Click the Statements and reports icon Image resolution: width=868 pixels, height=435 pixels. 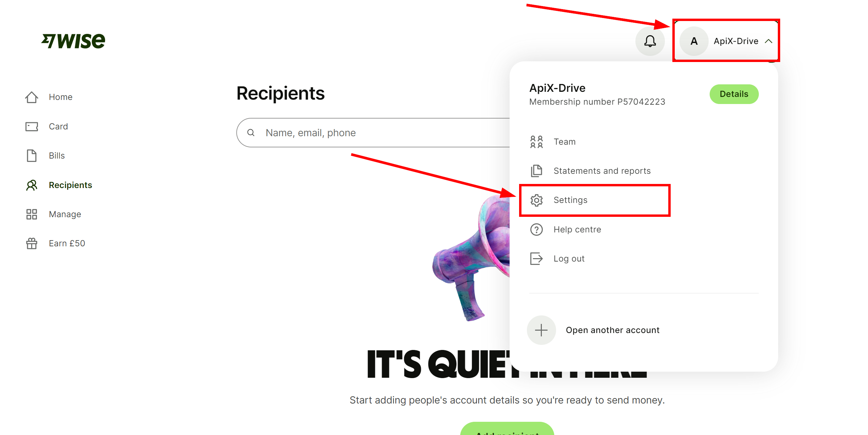[x=536, y=170]
